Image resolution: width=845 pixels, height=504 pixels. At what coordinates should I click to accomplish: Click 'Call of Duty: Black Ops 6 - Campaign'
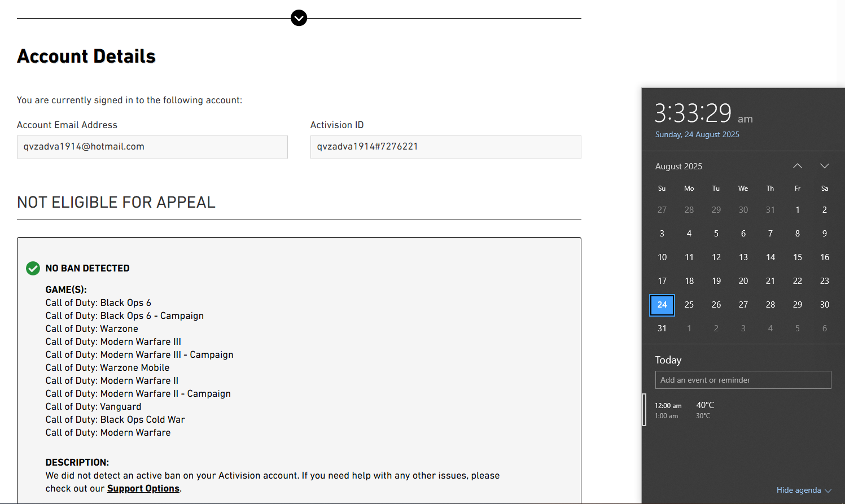[x=124, y=315]
